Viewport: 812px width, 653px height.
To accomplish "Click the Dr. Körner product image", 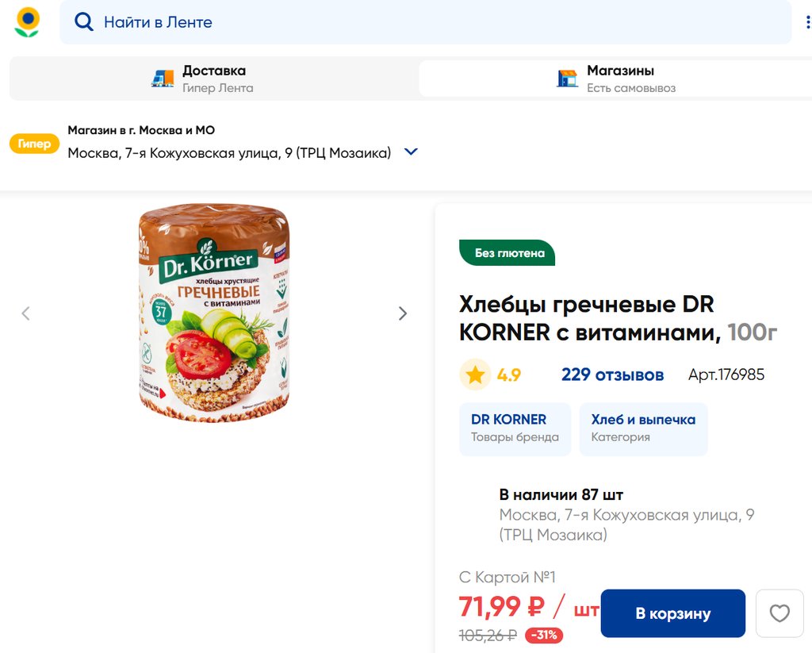I will 214,313.
